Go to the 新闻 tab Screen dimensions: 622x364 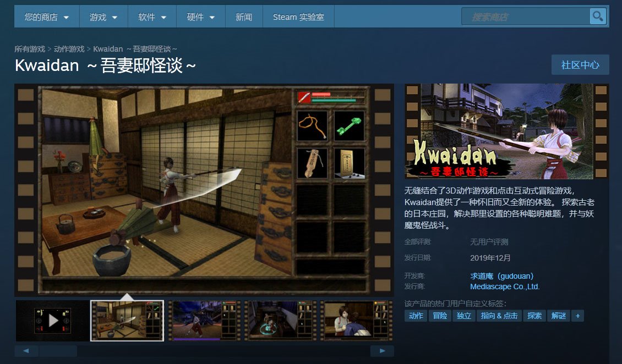pyautogui.click(x=243, y=17)
